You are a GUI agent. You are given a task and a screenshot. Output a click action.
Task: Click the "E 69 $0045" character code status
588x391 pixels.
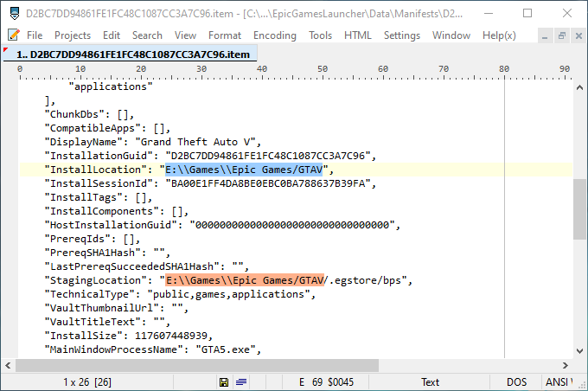click(326, 382)
